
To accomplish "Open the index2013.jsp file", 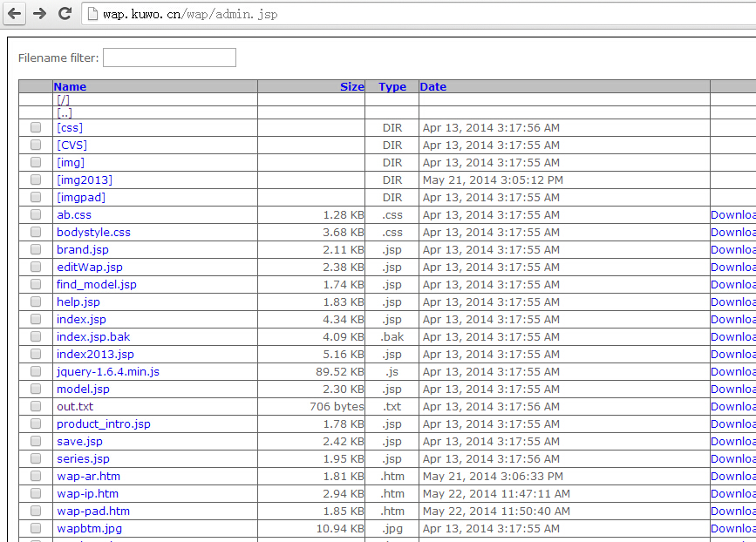I will pos(95,354).
